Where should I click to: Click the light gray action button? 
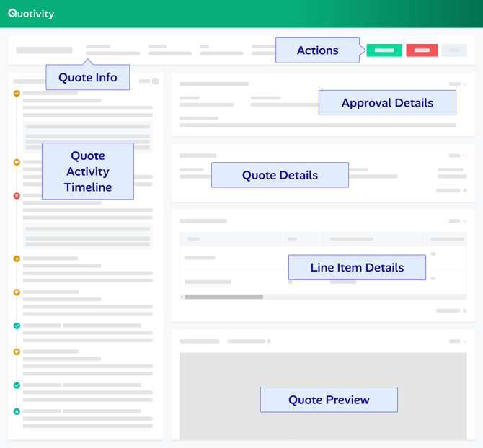point(454,50)
